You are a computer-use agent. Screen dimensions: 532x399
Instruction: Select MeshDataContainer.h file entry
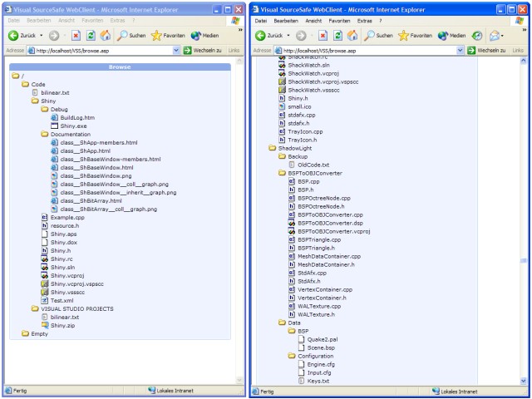tap(326, 264)
